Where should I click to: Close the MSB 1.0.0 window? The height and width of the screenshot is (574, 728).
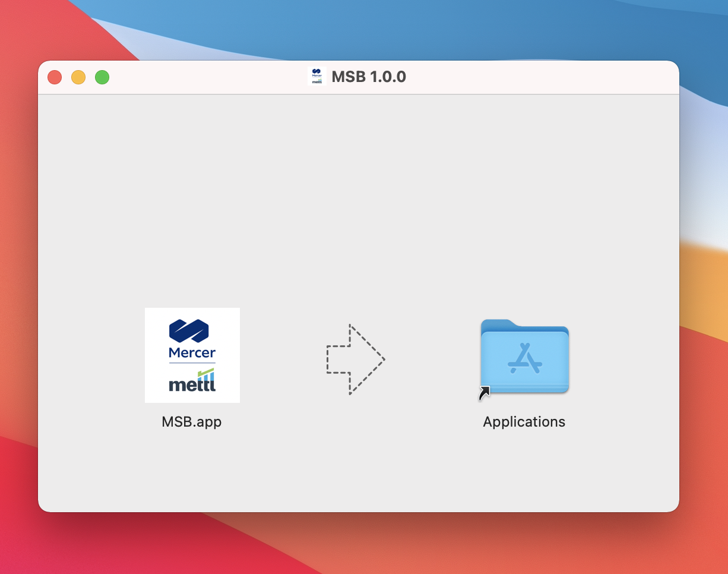point(55,77)
